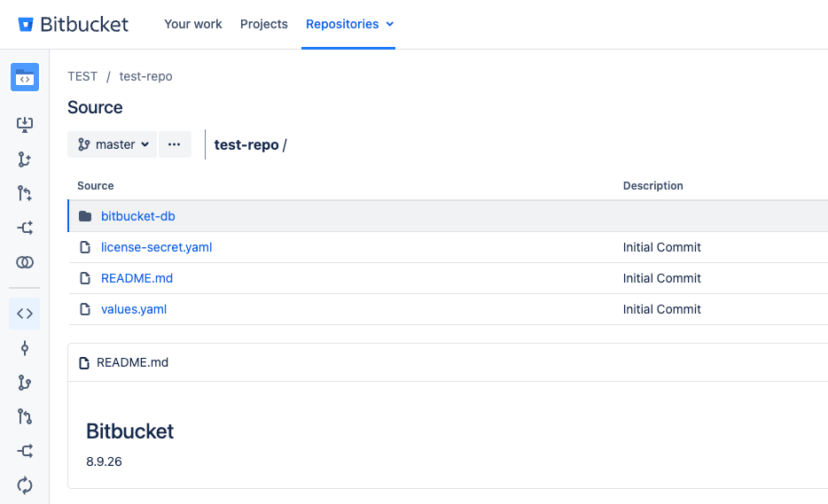Click the Description column header
828x504 pixels.
point(653,186)
